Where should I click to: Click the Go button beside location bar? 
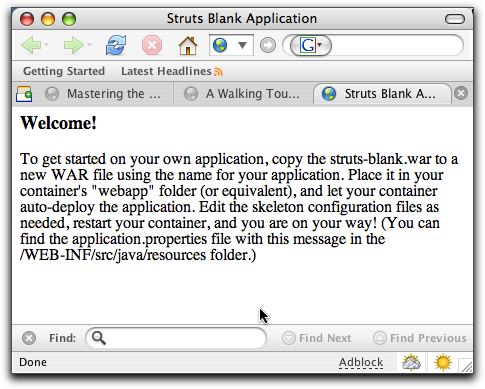point(268,45)
